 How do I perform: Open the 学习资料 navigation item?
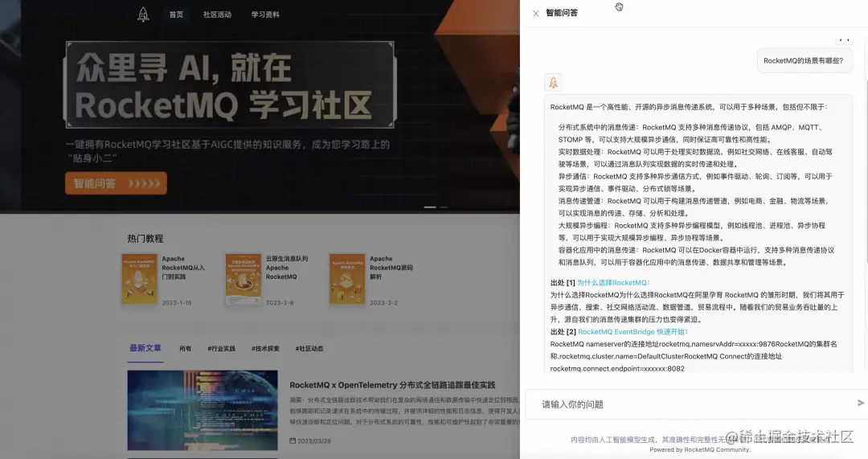265,14
